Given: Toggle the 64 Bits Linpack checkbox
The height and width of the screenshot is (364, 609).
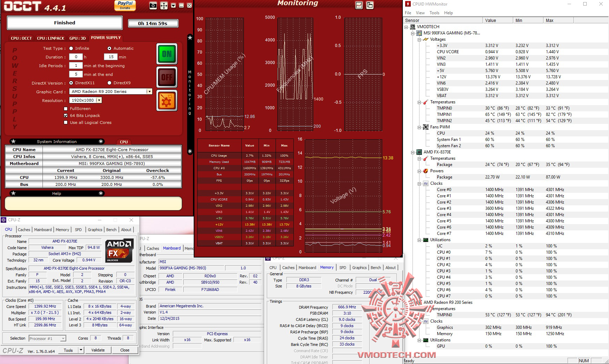Looking at the screenshot, I should point(66,116).
